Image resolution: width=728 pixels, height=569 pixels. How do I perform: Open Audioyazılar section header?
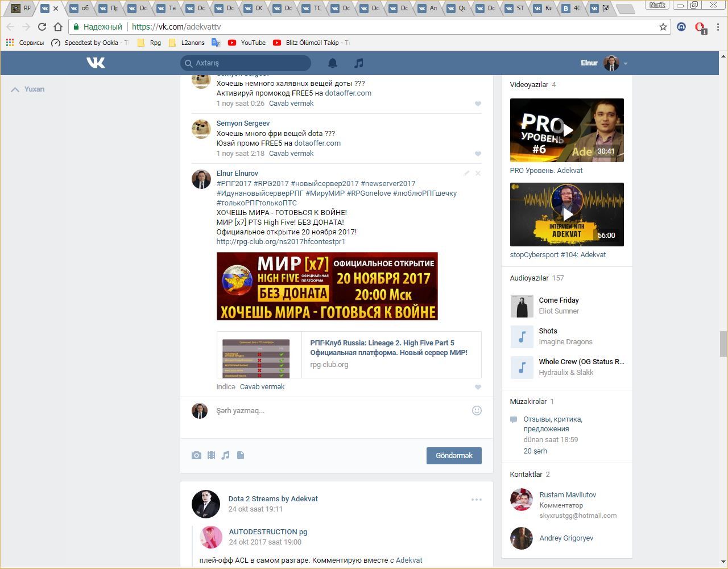529,278
